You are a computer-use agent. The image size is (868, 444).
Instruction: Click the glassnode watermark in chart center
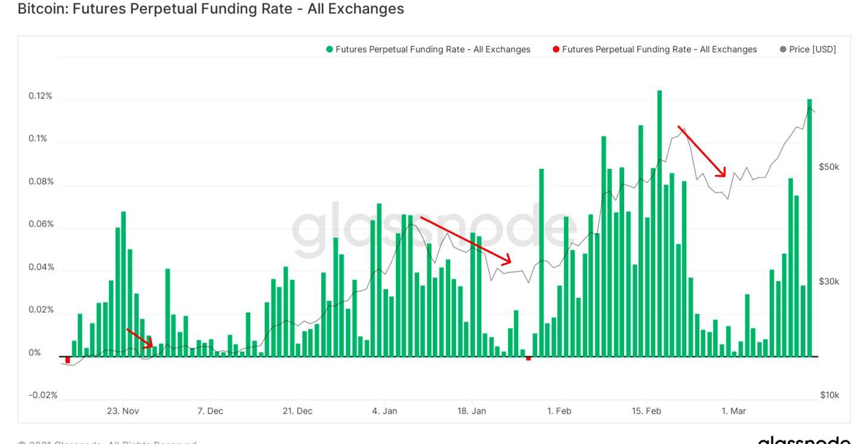coord(433,230)
